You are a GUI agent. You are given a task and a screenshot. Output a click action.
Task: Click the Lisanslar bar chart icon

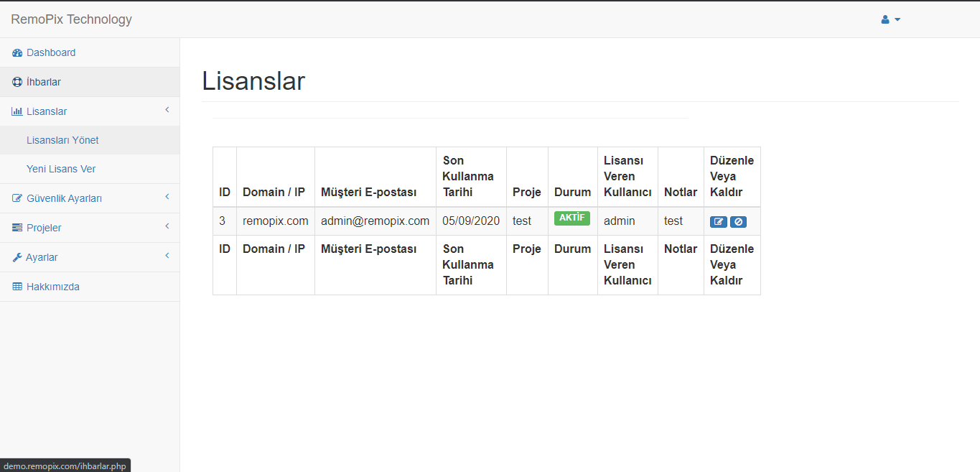pyautogui.click(x=17, y=112)
